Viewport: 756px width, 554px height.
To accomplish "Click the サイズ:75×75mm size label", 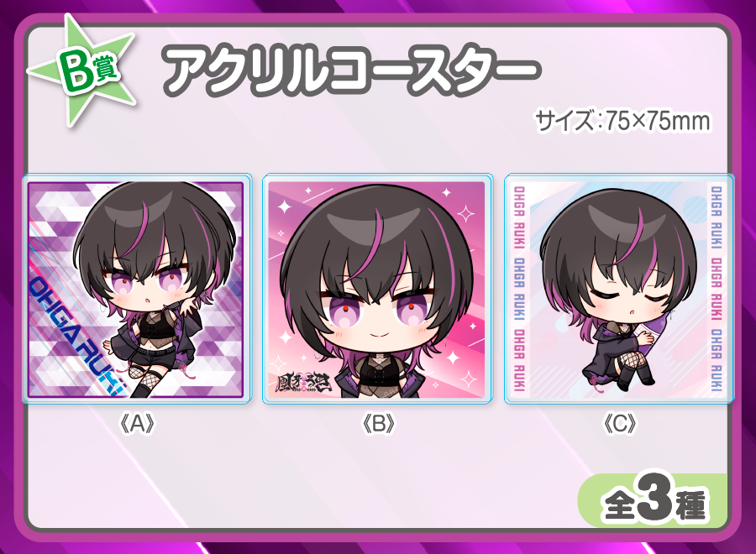I will 622,120.
